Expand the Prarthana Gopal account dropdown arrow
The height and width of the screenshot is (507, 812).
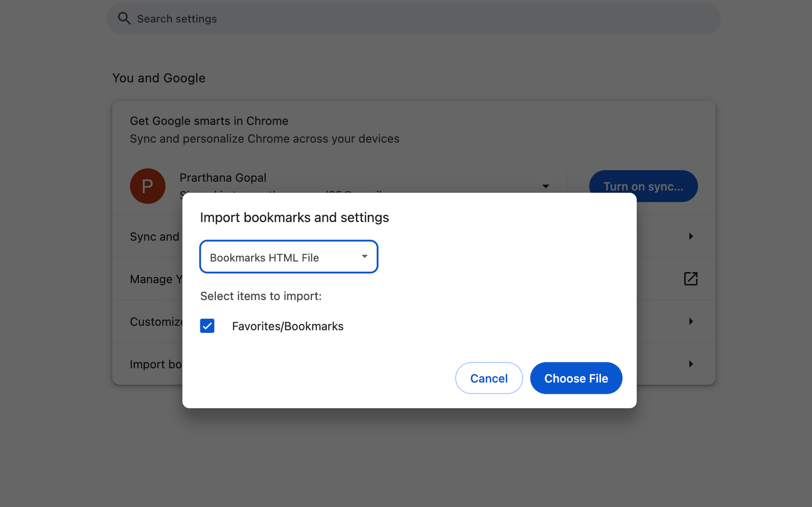coord(545,186)
